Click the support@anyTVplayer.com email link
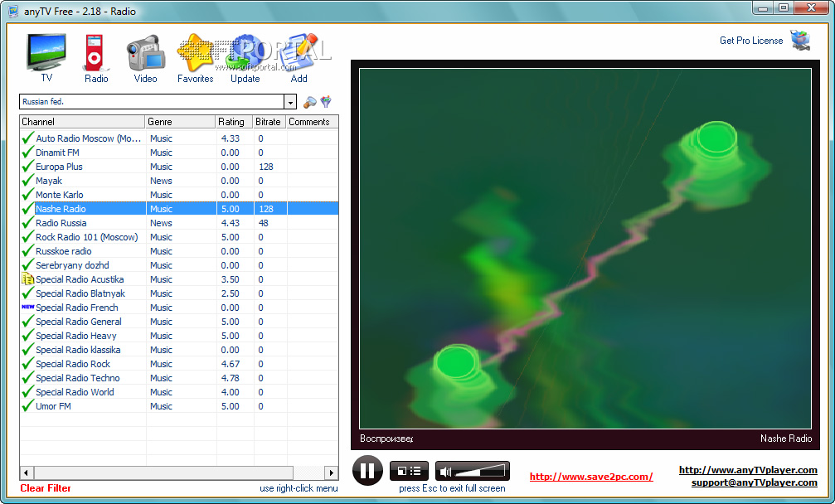This screenshot has height=504, width=835. (x=754, y=482)
